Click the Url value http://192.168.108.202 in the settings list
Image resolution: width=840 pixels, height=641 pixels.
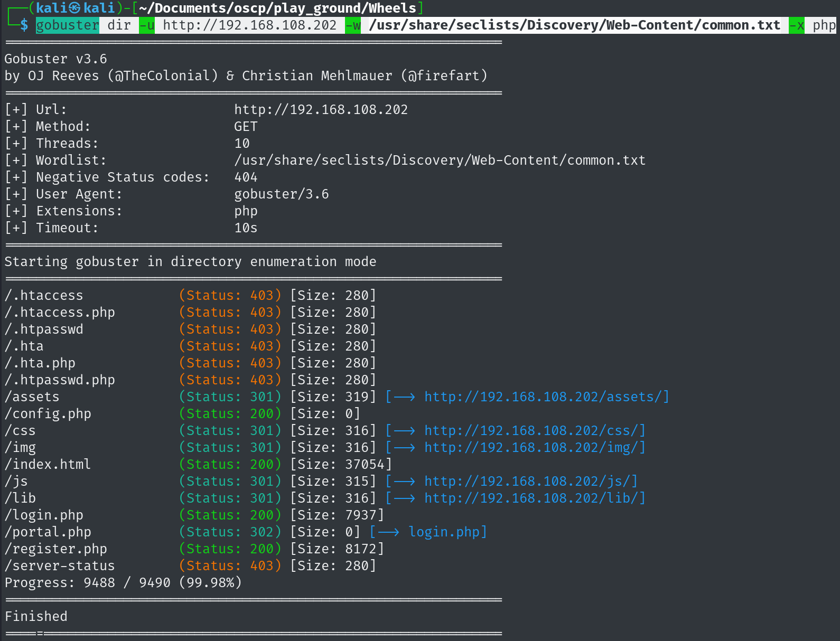click(x=321, y=109)
